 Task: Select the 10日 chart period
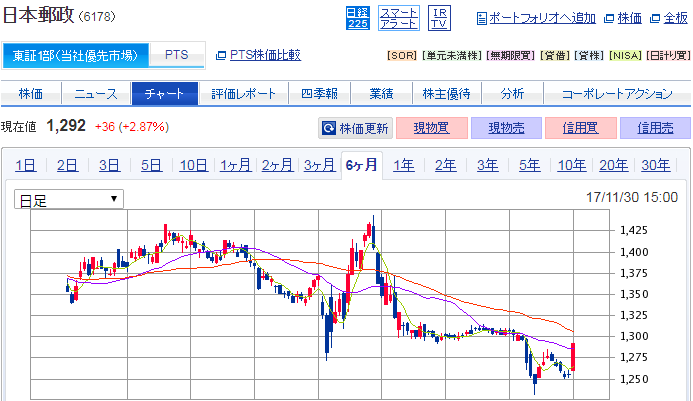194,166
